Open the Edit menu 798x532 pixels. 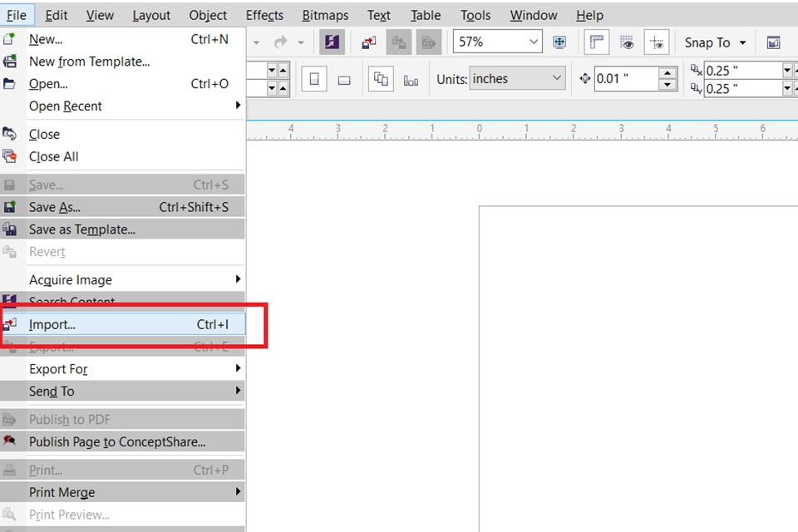56,15
